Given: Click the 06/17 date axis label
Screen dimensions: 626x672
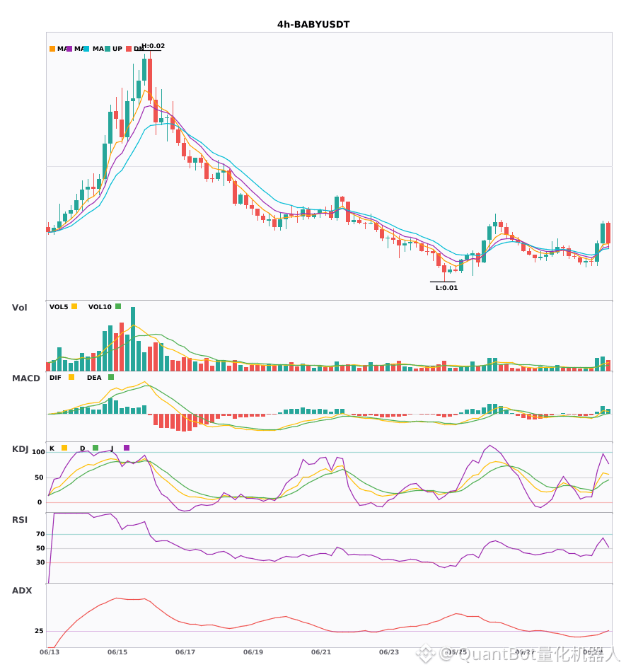Looking at the screenshot, I should point(185,652).
